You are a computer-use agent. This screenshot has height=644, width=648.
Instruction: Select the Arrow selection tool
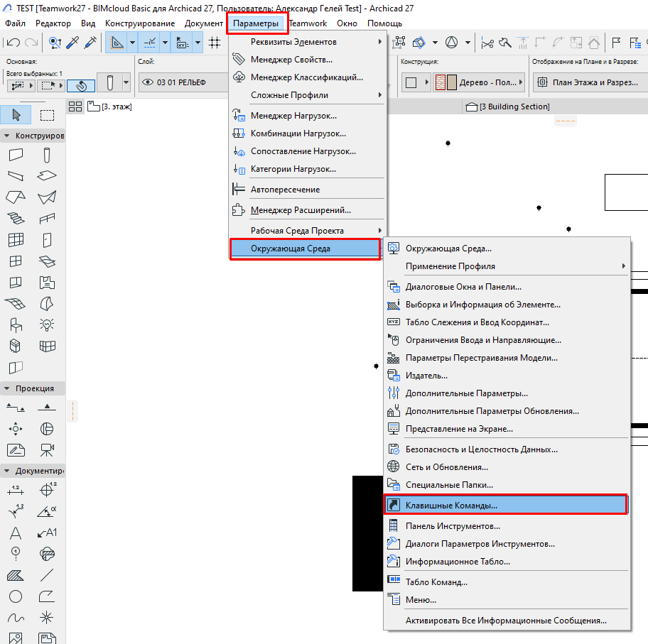16,115
